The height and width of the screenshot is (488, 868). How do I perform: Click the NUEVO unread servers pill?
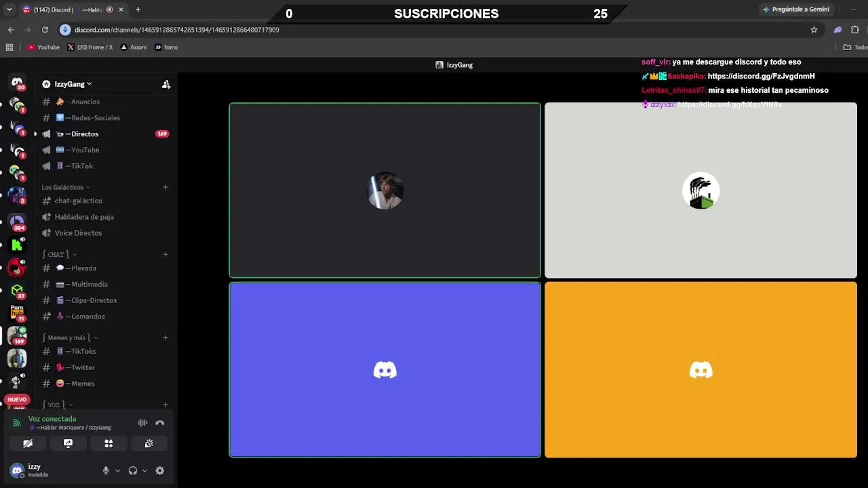[x=17, y=399]
